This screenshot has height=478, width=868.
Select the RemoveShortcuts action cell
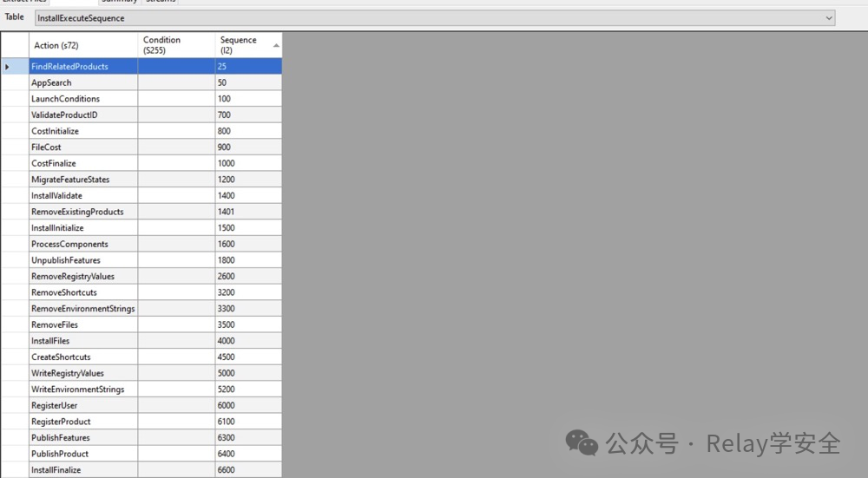83,292
